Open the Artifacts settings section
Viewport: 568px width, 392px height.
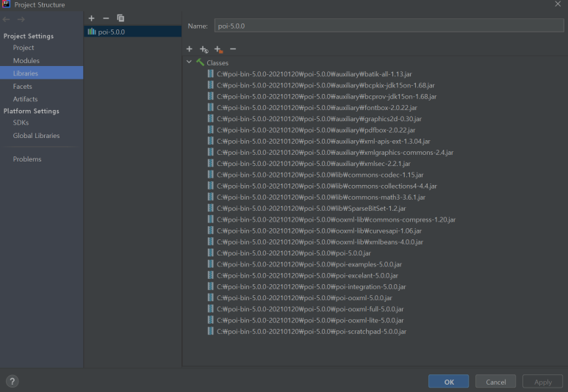click(25, 99)
